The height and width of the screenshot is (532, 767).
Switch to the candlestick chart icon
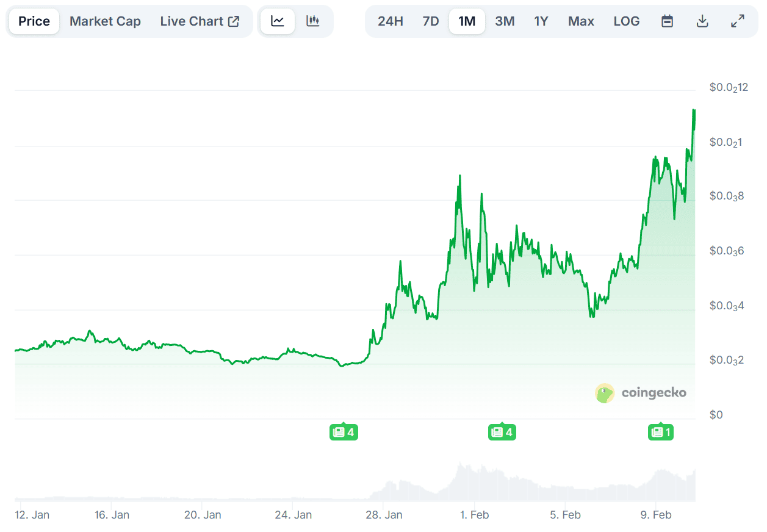313,21
